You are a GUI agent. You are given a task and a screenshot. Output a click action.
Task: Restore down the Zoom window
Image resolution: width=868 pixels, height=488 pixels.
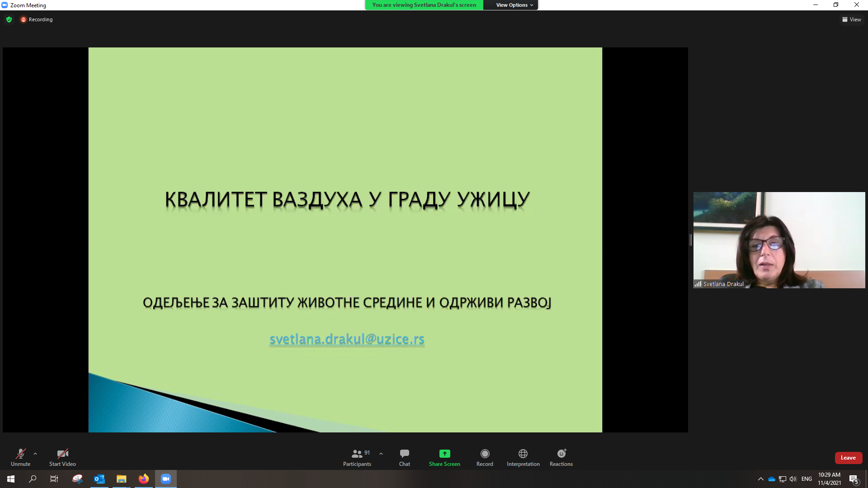coord(836,5)
